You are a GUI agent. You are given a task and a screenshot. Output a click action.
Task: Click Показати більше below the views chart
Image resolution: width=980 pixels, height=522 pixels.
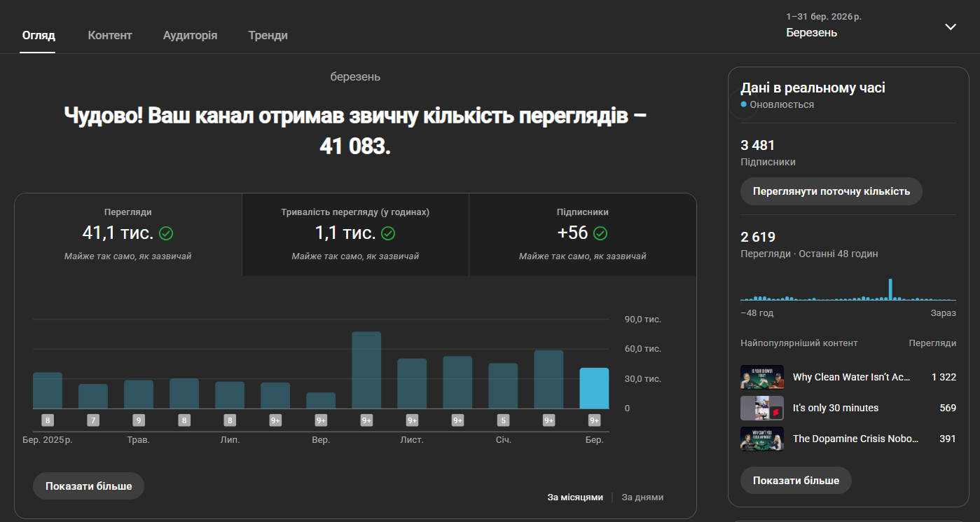click(88, 486)
